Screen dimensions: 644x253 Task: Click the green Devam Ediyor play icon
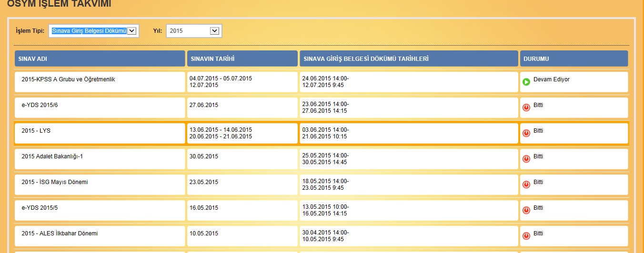click(526, 82)
